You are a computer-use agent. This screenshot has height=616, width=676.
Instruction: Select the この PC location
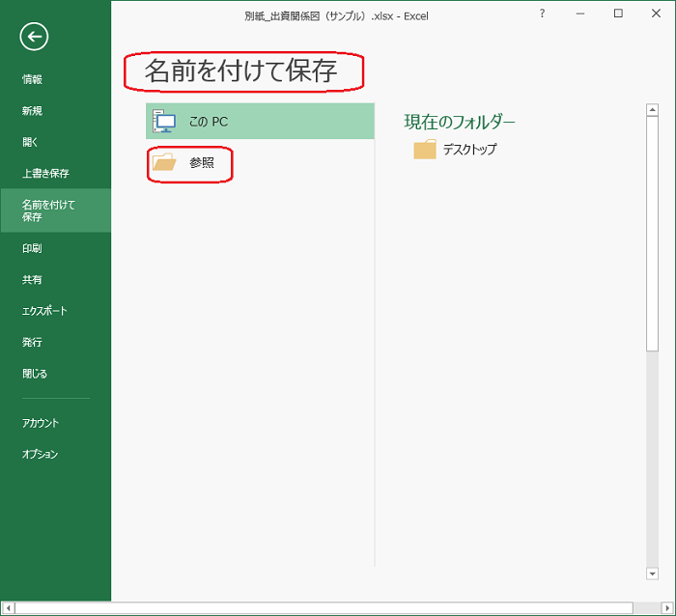[x=260, y=121]
